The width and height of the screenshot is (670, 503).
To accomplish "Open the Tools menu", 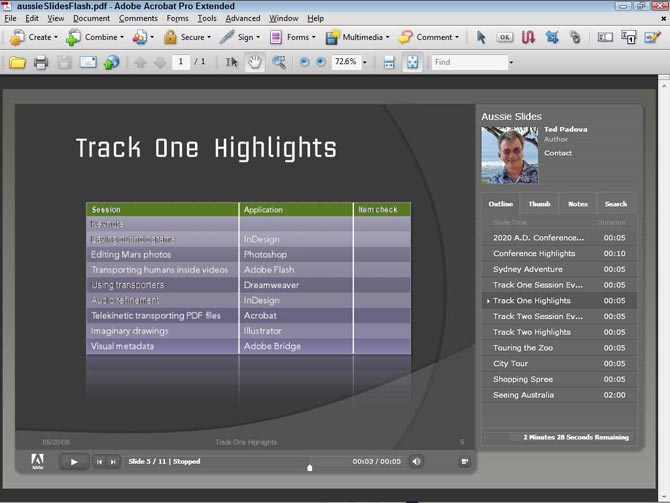I will [207, 18].
